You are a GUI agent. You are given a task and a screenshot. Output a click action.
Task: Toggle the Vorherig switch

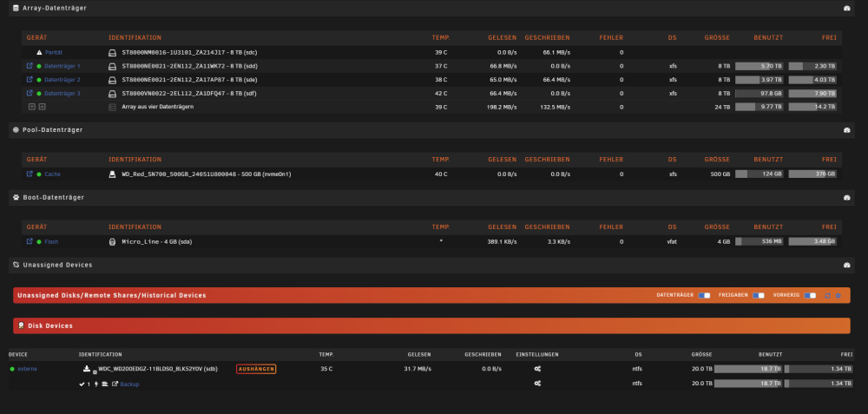pyautogui.click(x=810, y=296)
